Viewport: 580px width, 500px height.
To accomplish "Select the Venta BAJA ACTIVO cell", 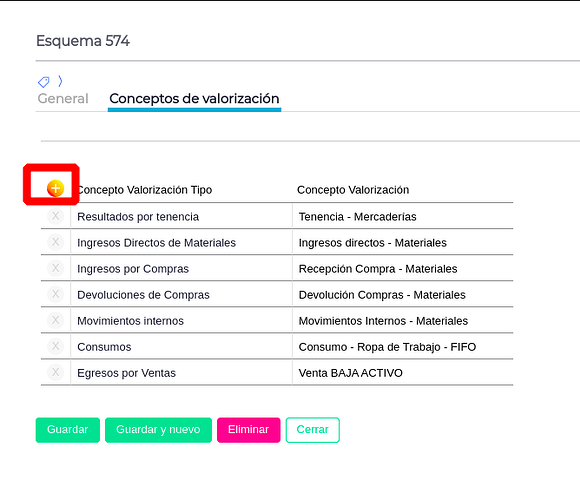I will pyautogui.click(x=402, y=373).
